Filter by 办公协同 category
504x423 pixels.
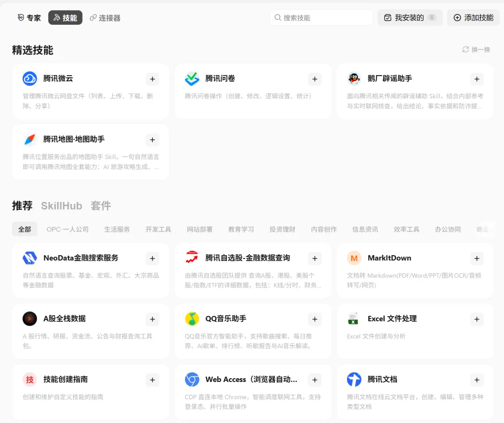(x=448, y=229)
